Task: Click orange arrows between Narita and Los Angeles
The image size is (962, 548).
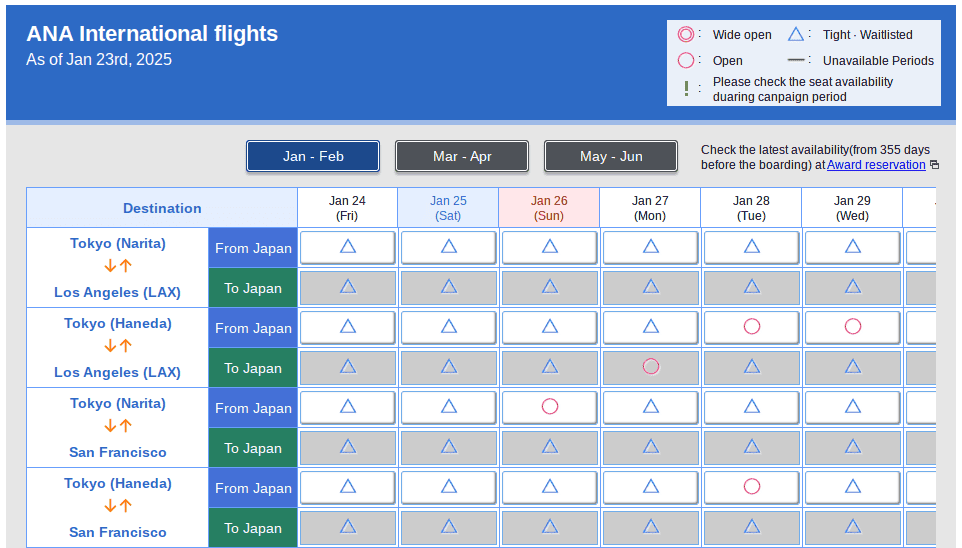Action: (x=118, y=266)
